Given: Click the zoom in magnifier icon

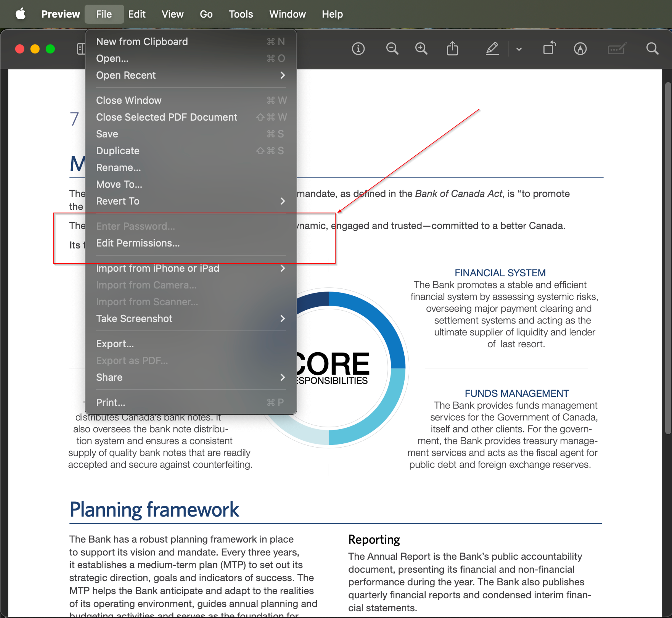Looking at the screenshot, I should tap(421, 49).
